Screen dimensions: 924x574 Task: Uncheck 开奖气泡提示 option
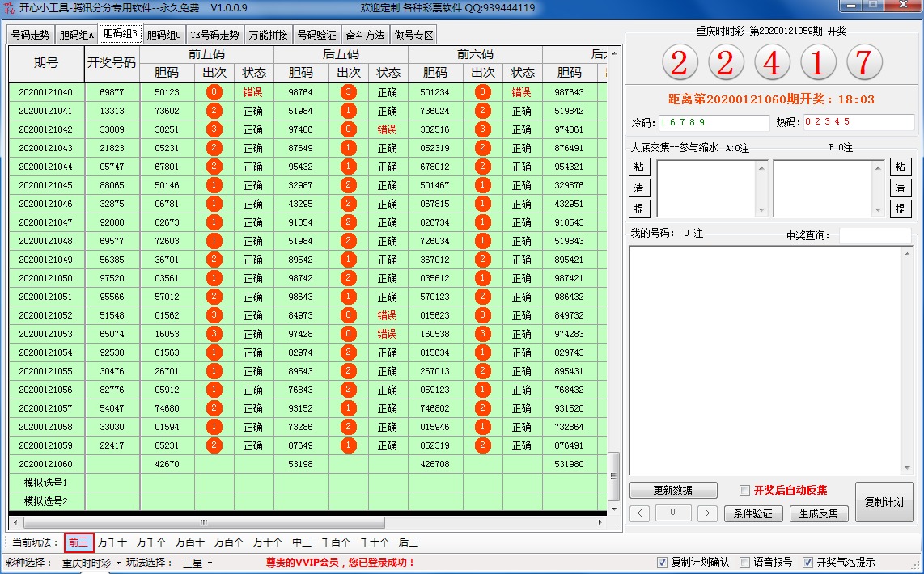(x=807, y=562)
